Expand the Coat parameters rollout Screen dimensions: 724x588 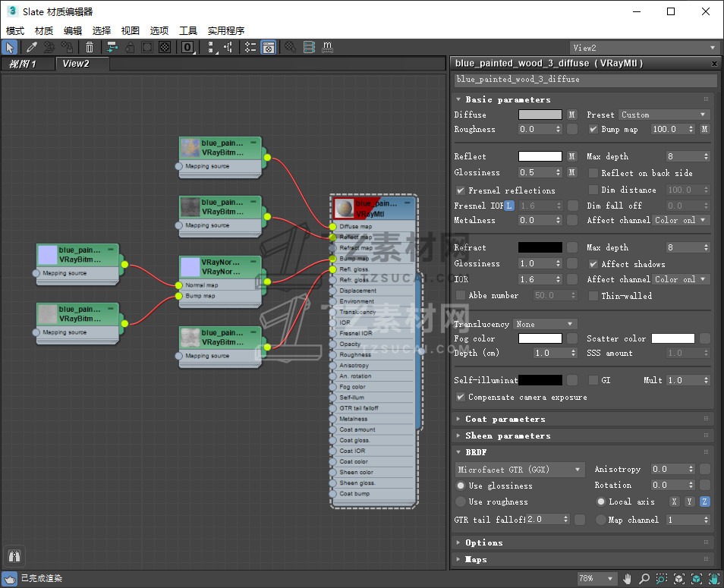tap(505, 419)
